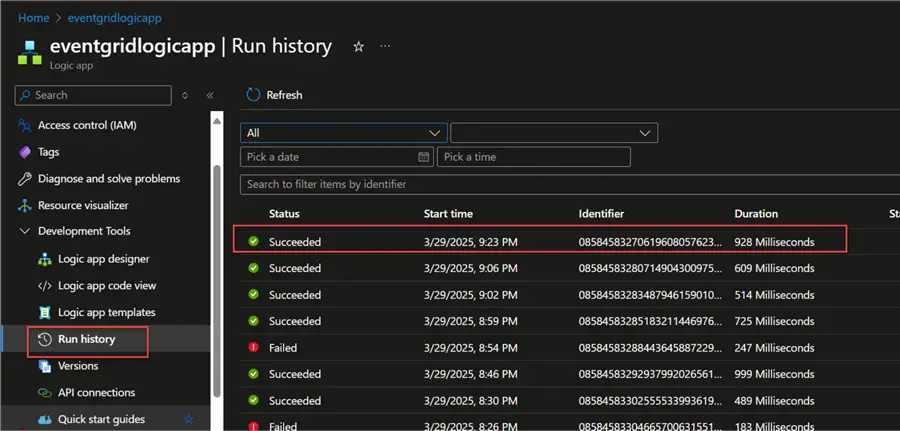Open Diagnose and solve problems
The height and width of the screenshot is (431, 900).
[109, 178]
